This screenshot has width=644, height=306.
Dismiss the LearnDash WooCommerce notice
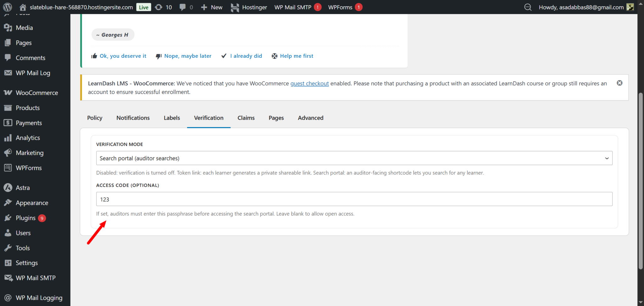pyautogui.click(x=619, y=83)
